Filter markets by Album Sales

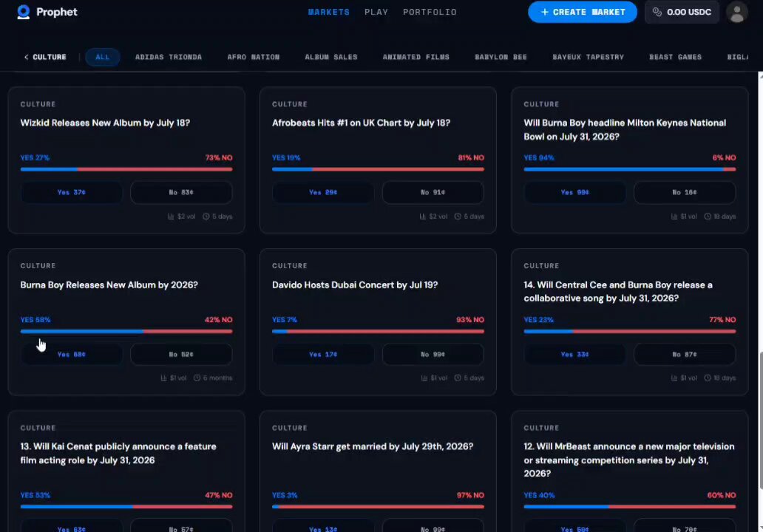click(x=331, y=57)
